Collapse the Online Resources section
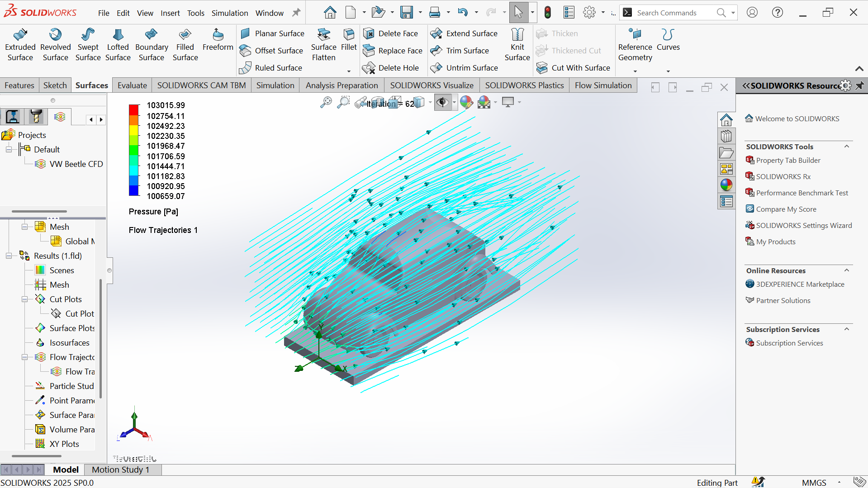 [x=847, y=270]
